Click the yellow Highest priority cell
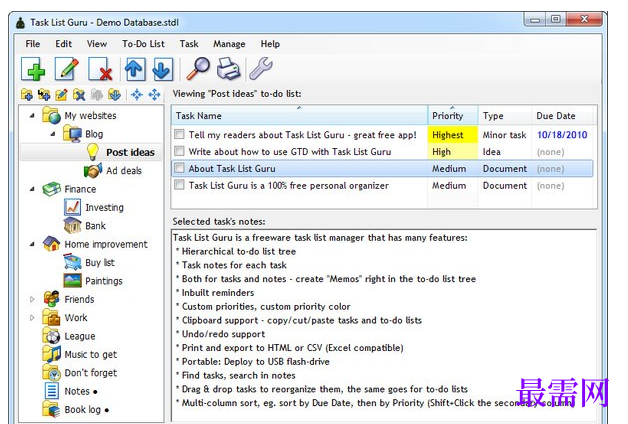Viewport: 628px width, 424px height. (453, 135)
